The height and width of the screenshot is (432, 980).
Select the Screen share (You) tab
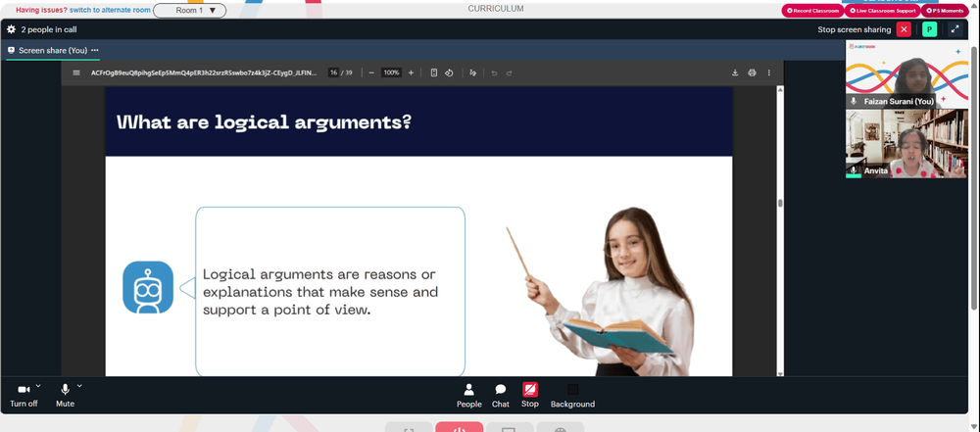[53, 50]
